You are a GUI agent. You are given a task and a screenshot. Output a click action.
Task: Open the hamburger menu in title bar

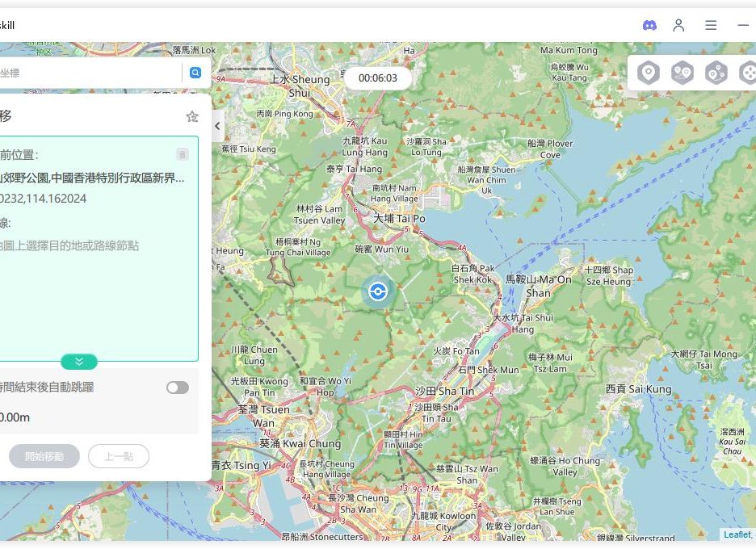tap(711, 25)
